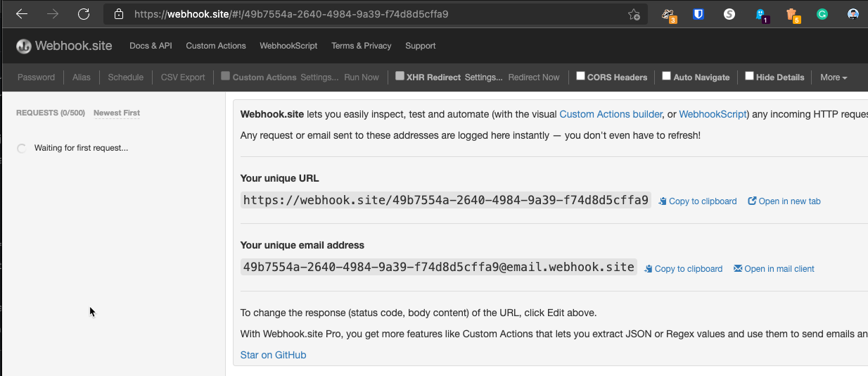Open the Grammarly extension icon
This screenshot has width=868, height=376.
pos(822,13)
